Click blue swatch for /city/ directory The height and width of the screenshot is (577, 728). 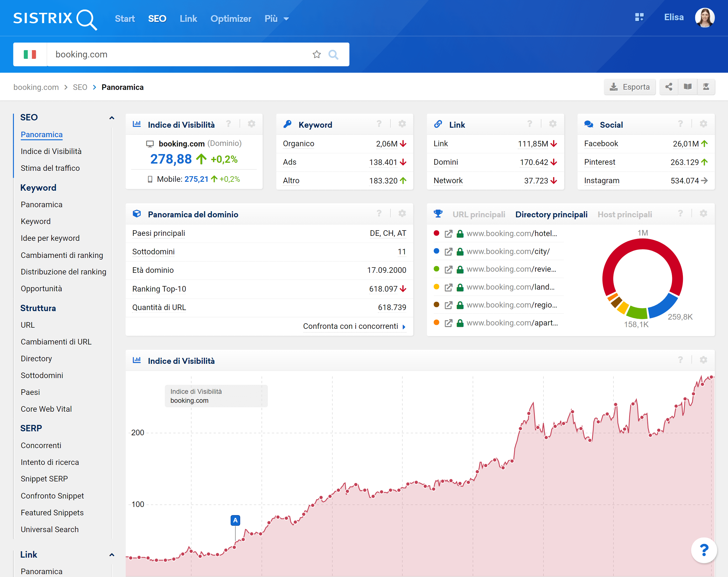(436, 251)
